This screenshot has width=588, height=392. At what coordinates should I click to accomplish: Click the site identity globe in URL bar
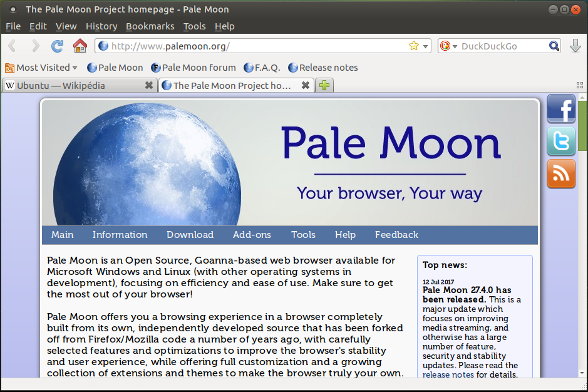103,46
